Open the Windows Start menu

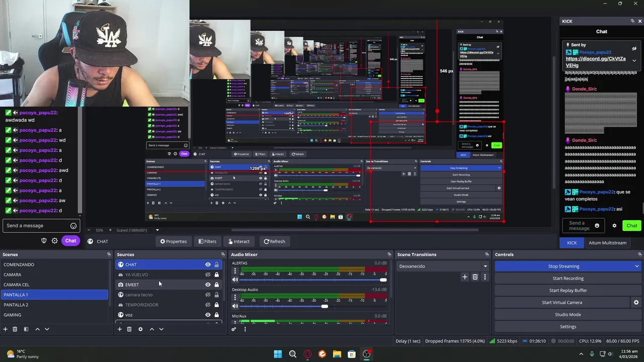click(x=278, y=354)
